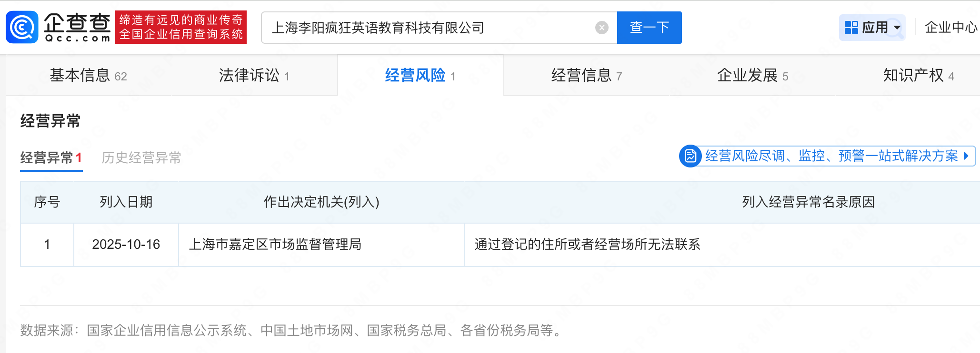Expand arrow beside 一站式解决方案 banner
The width and height of the screenshot is (980, 353).
pos(966,156)
